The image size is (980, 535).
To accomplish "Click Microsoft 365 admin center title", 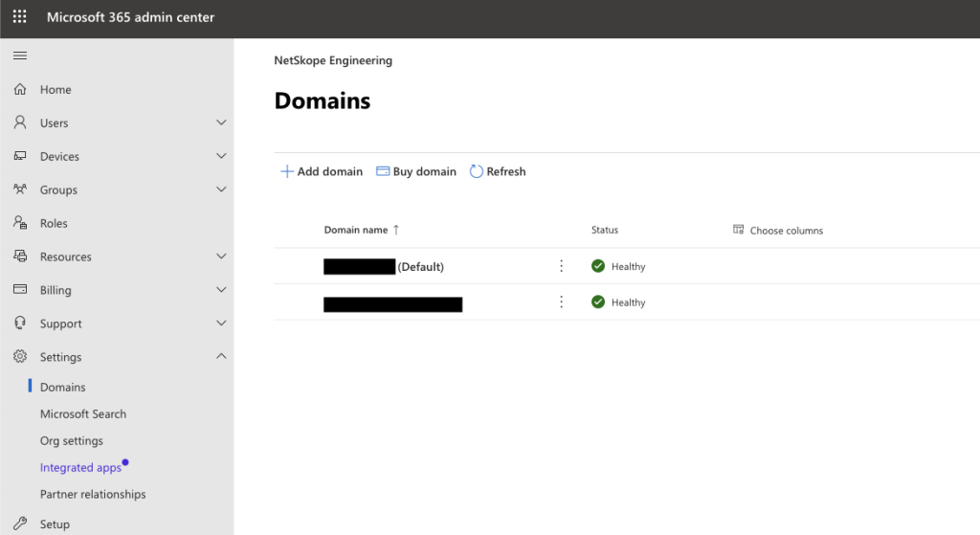I will coord(130,17).
